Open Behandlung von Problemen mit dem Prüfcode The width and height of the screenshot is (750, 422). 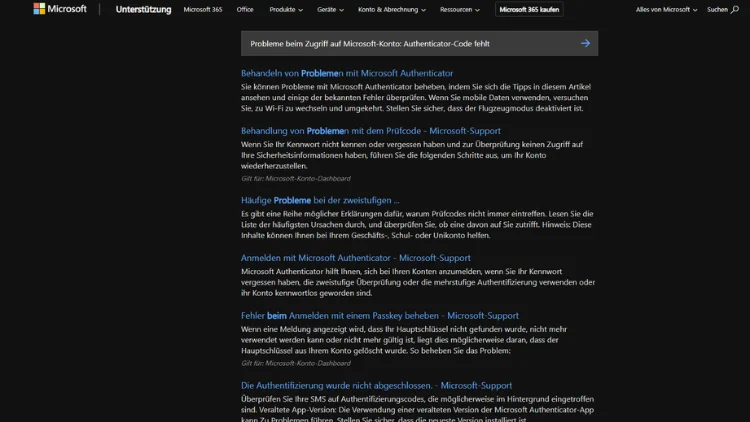coord(369,130)
